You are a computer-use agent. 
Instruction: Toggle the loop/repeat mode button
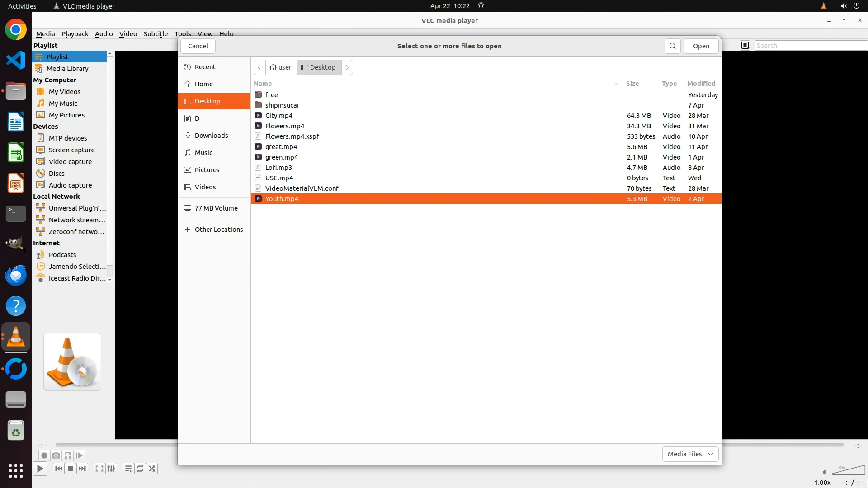point(140,469)
